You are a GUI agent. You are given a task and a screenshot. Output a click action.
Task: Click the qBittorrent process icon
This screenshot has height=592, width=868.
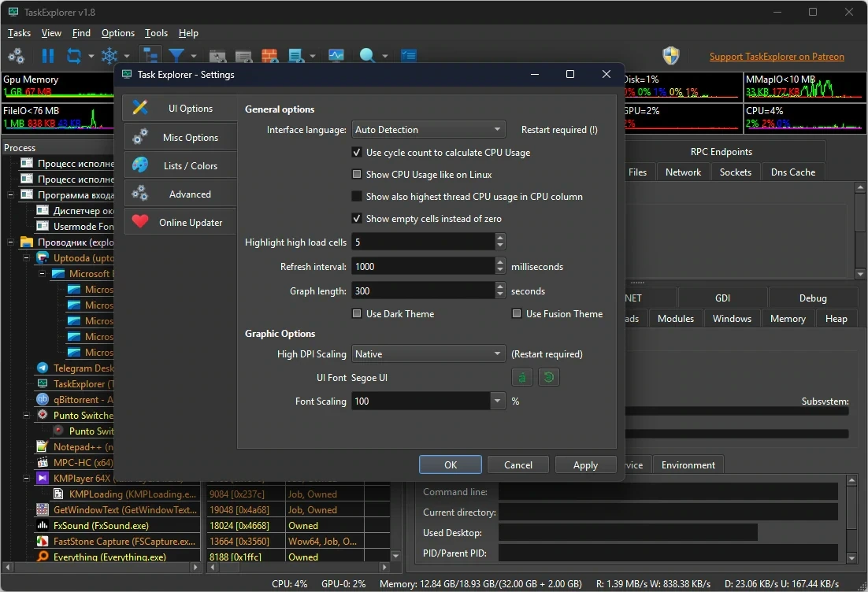point(43,399)
